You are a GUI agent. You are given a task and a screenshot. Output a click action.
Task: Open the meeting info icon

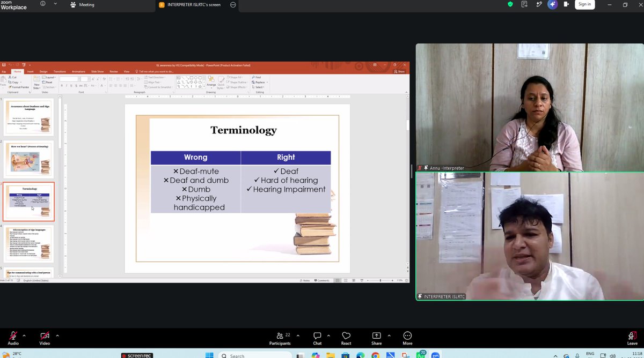point(42,4)
